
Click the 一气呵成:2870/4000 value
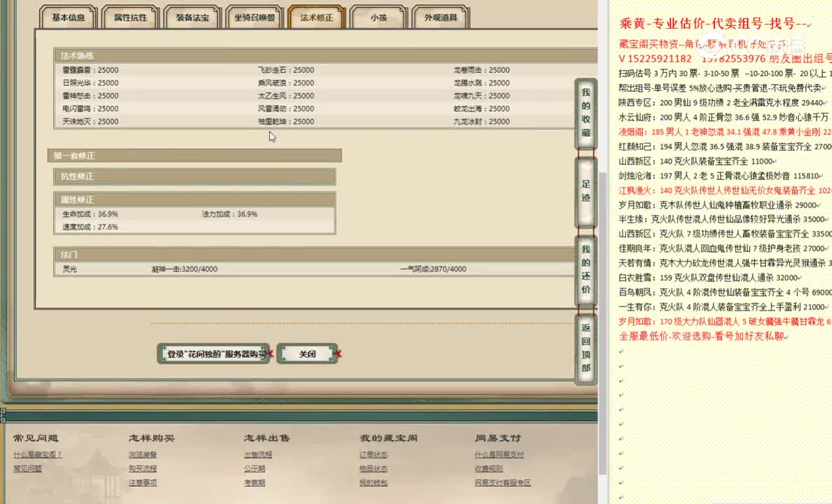pyautogui.click(x=434, y=269)
